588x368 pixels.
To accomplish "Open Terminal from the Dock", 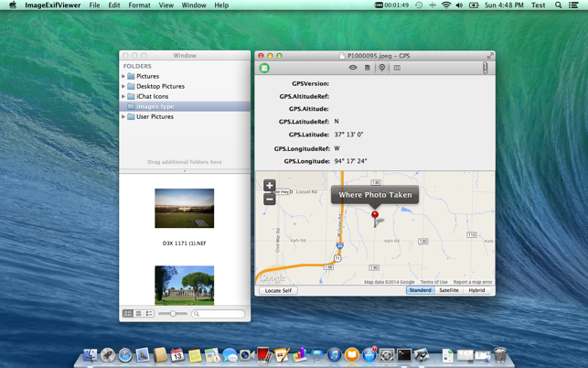I will point(404,354).
